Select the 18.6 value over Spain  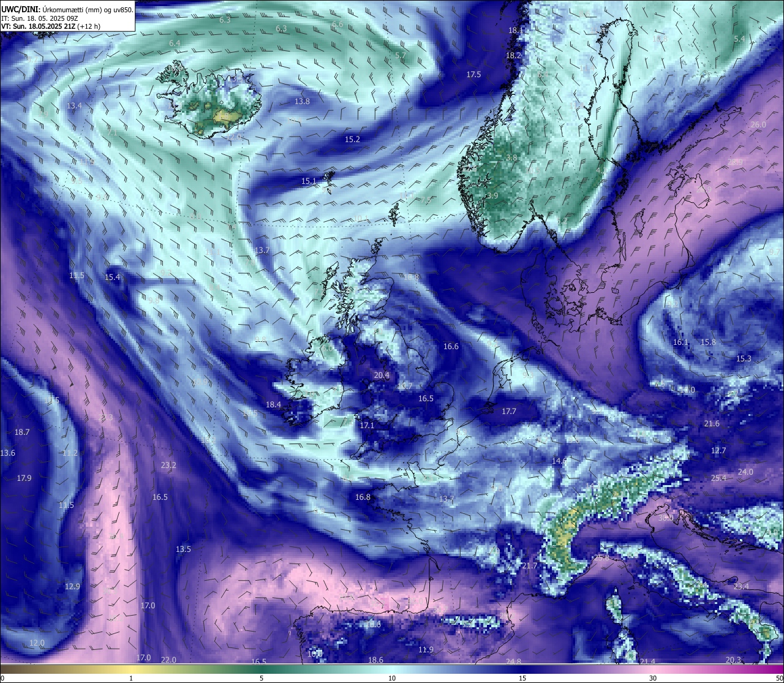click(375, 660)
